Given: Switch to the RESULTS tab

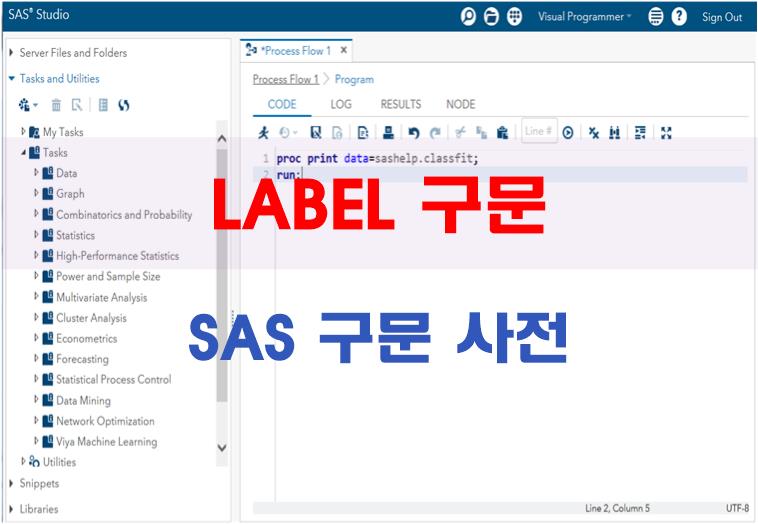Looking at the screenshot, I should point(401,104).
